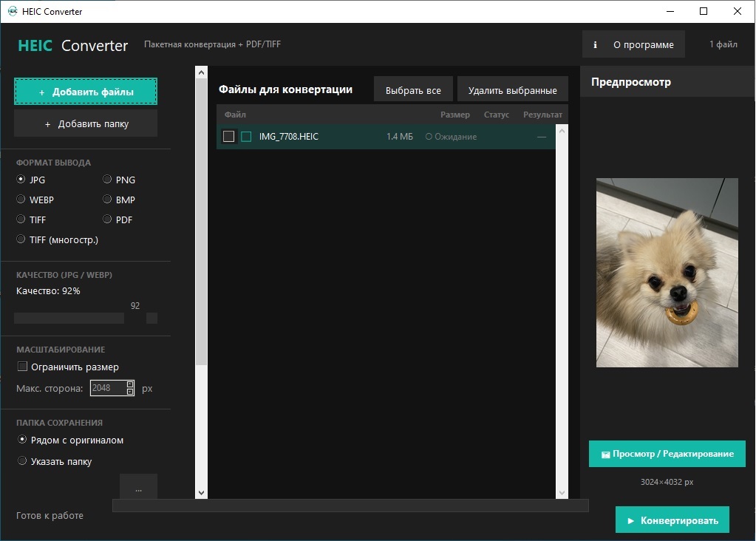Click the file list scrollbar up arrow
Viewport: 756px width, 541px height.
click(x=562, y=131)
